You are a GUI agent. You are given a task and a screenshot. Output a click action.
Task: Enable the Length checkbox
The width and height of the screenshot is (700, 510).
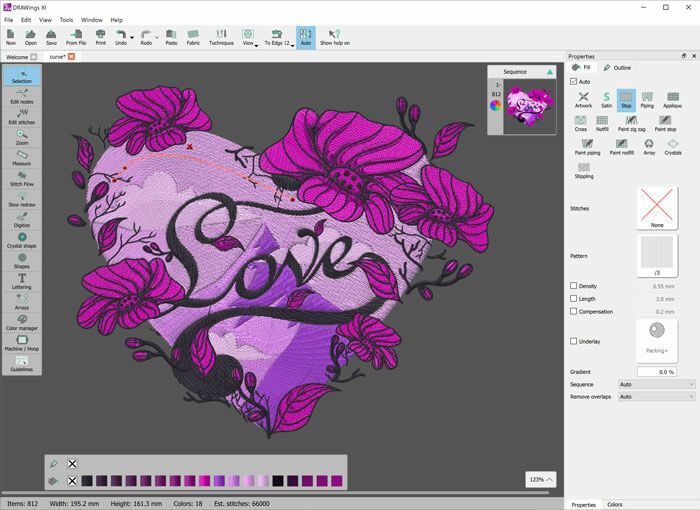(x=574, y=298)
